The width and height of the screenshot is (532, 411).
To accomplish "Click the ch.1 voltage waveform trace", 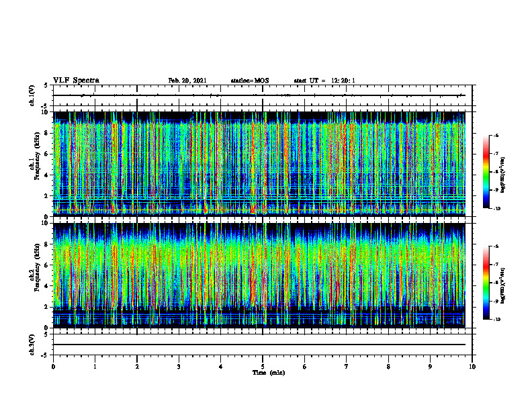I will [259, 95].
